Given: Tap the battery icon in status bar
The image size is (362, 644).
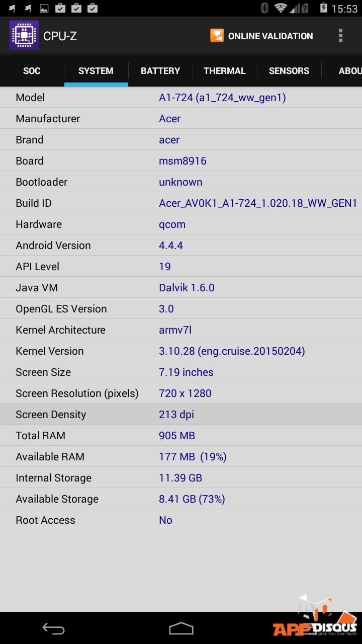Looking at the screenshot, I should 323,8.
